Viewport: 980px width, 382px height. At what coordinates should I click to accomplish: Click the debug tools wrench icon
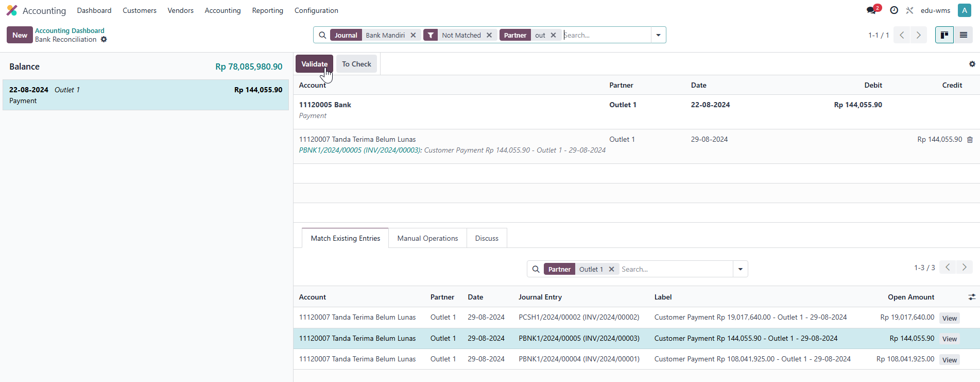909,10
